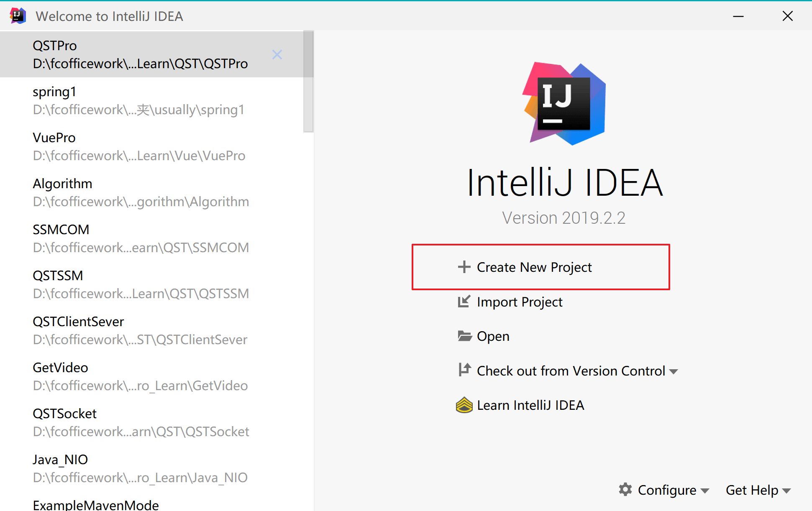This screenshot has height=511, width=812.
Task: Click the Import Project link
Action: click(x=519, y=302)
